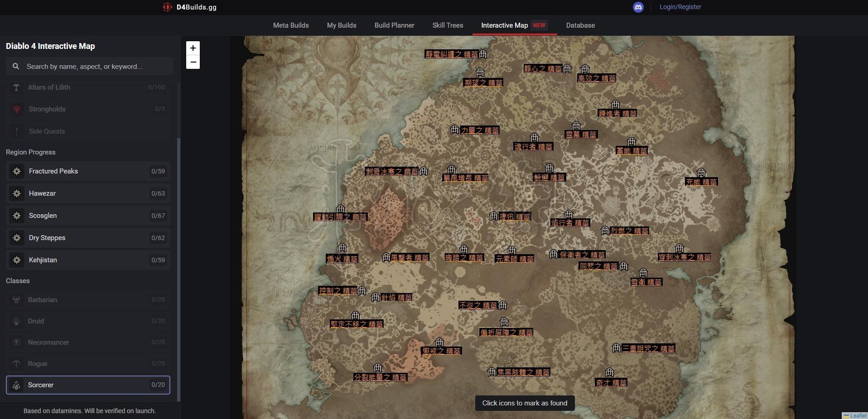Select the Dry Steppes region row
Image resolution: width=868 pixels, height=419 pixels.
[x=88, y=238]
